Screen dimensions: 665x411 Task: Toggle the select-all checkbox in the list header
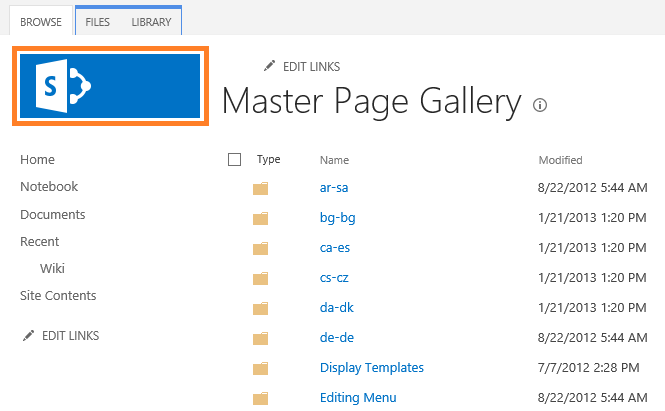pyautogui.click(x=235, y=159)
